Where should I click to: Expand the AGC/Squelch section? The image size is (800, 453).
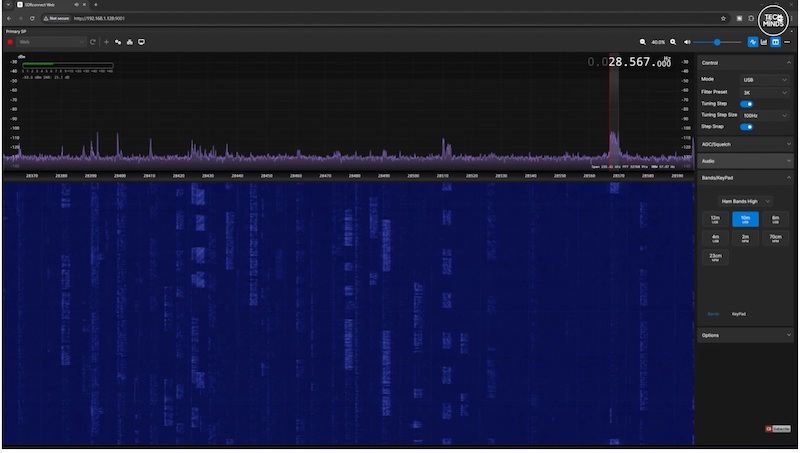pos(745,144)
